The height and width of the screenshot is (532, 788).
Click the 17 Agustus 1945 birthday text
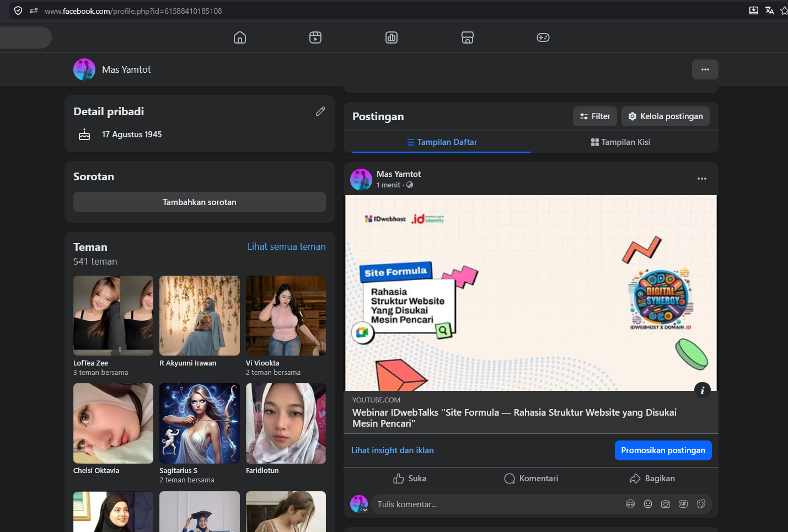132,135
